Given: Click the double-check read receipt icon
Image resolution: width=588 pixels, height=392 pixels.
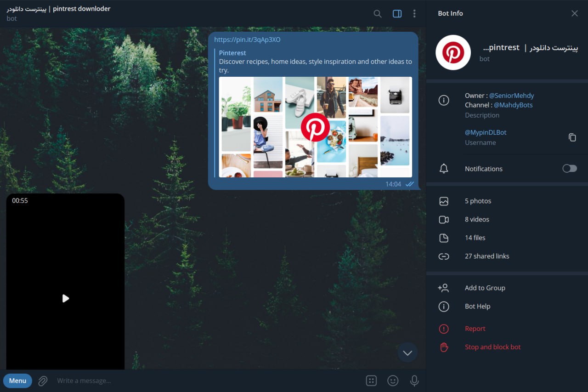Looking at the screenshot, I should click(410, 184).
